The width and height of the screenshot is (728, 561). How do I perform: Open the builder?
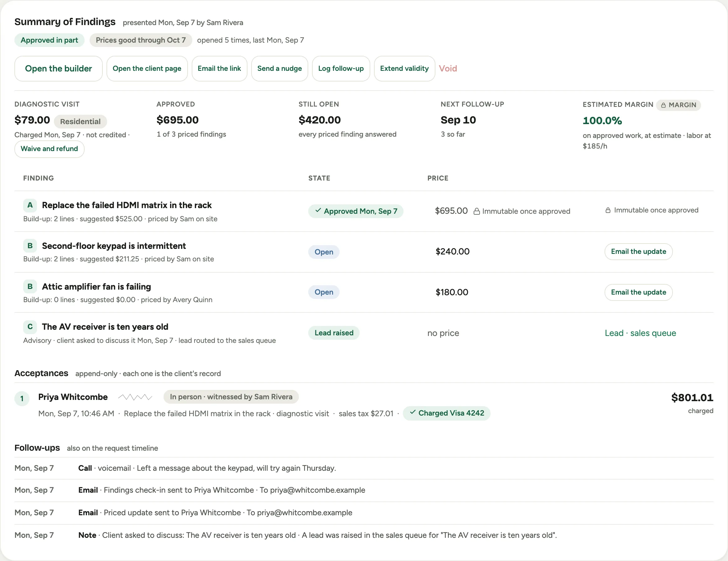(x=58, y=68)
